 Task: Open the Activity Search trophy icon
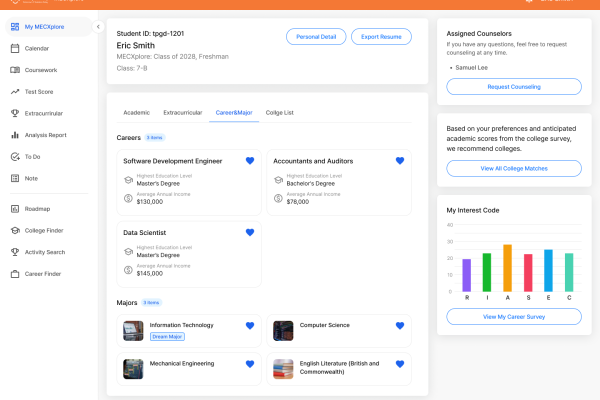tap(15, 252)
